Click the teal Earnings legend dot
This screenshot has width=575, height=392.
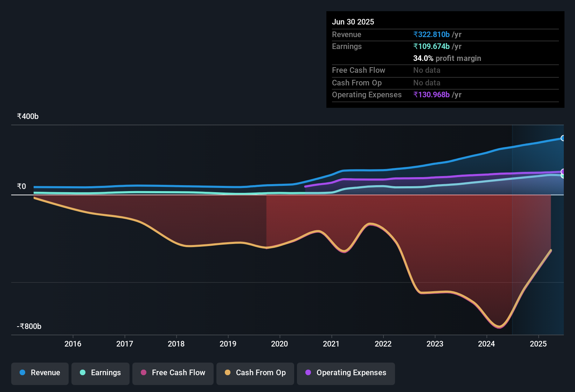pos(83,373)
